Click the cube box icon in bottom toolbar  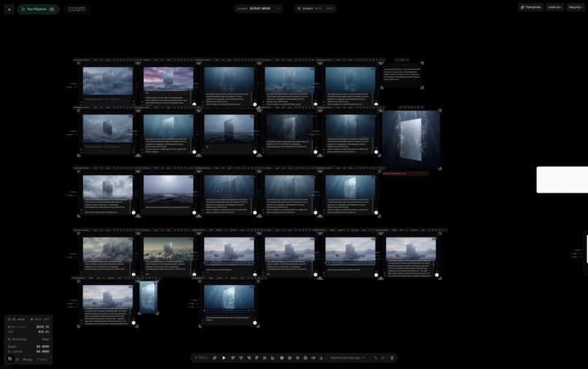(290, 358)
